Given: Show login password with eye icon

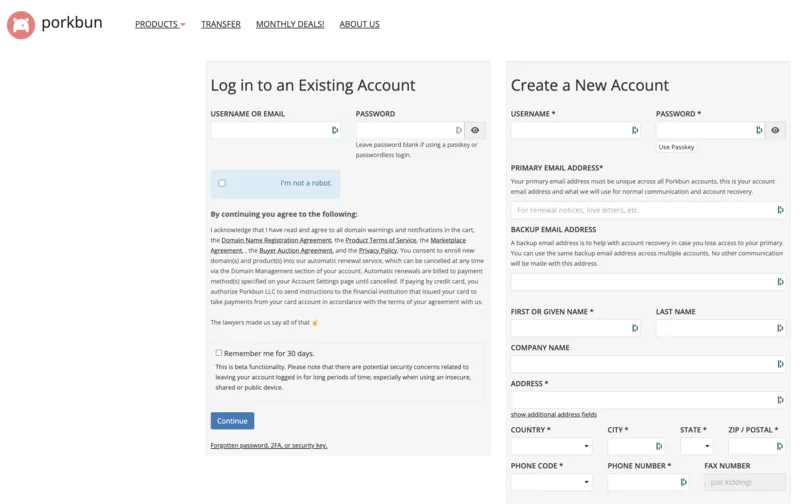Looking at the screenshot, I should pos(475,130).
